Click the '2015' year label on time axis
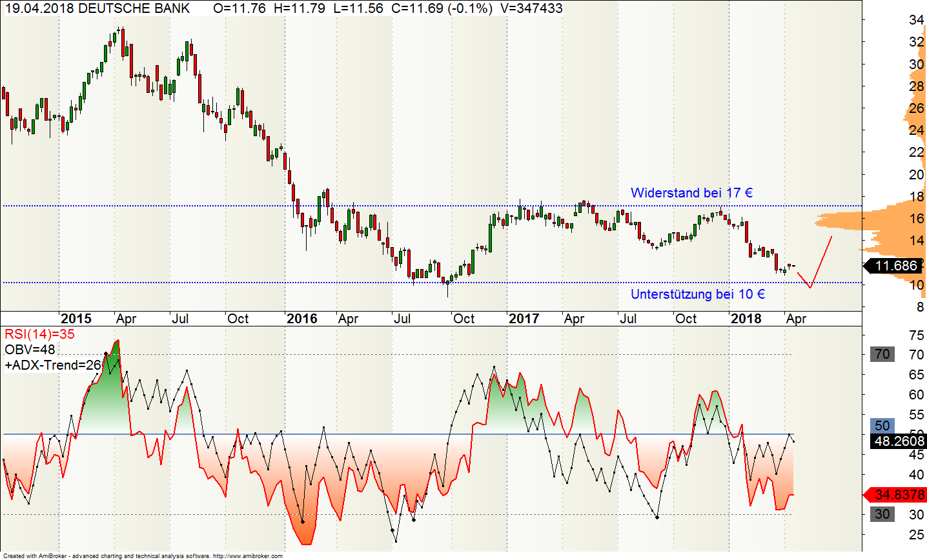The image size is (927, 560). (76, 319)
